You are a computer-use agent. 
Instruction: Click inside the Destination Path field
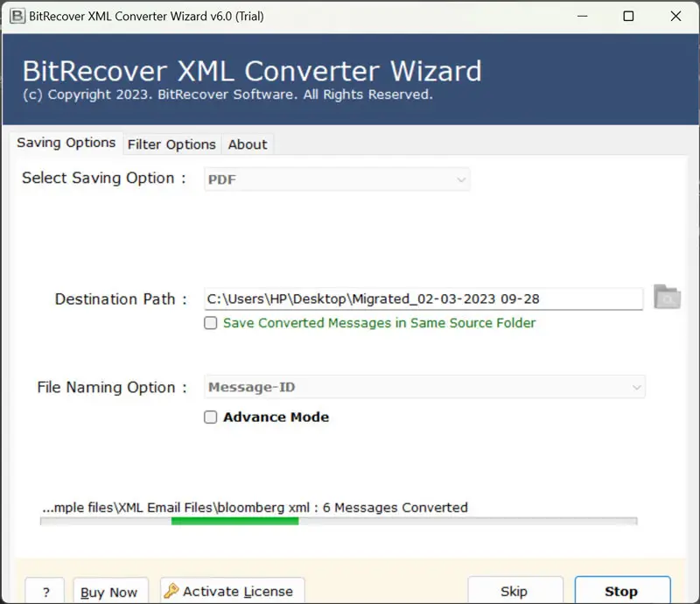pyautogui.click(x=423, y=298)
